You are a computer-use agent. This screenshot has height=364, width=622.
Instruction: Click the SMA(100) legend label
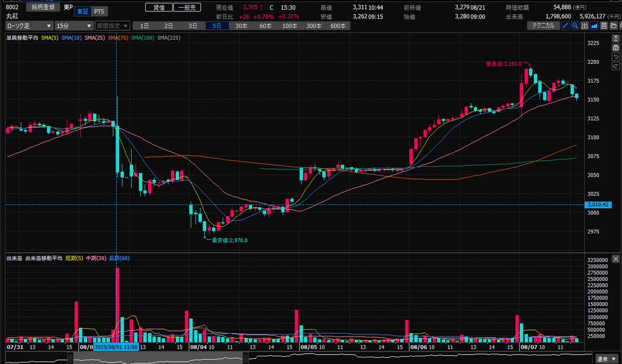click(143, 38)
